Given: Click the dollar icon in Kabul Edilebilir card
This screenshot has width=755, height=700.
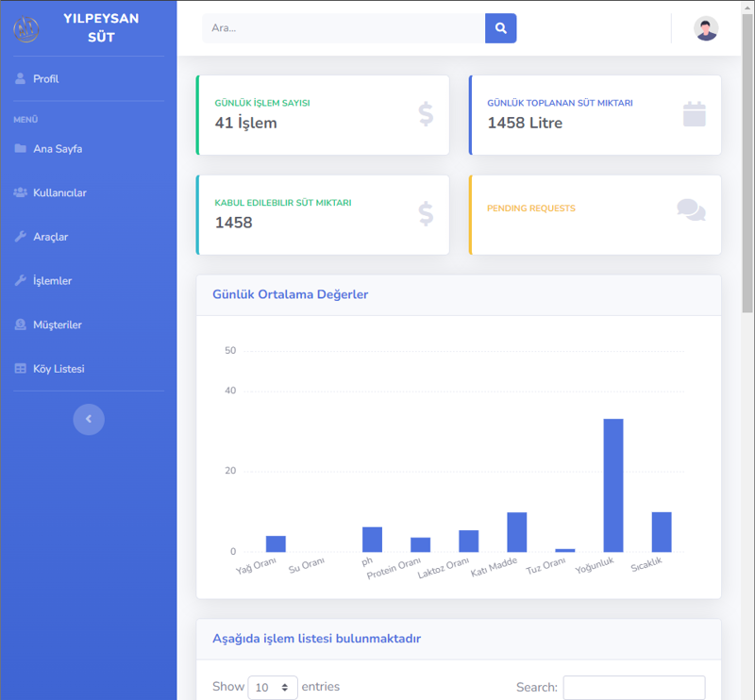Looking at the screenshot, I should [426, 214].
